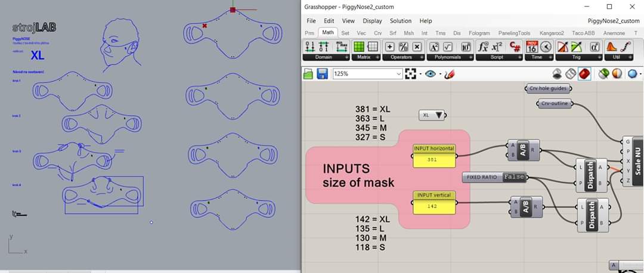Toggle the eye preview display icon
Screen dimensions: 644x273
[431, 74]
